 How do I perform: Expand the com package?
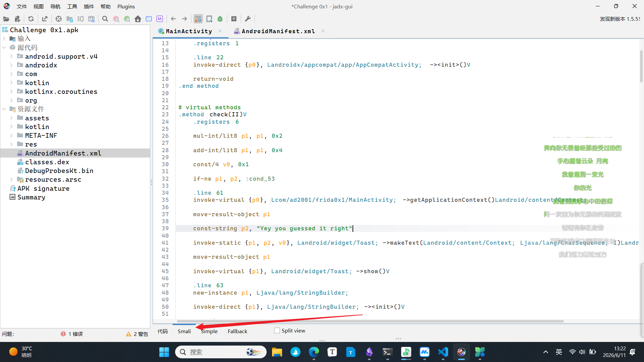click(x=11, y=74)
